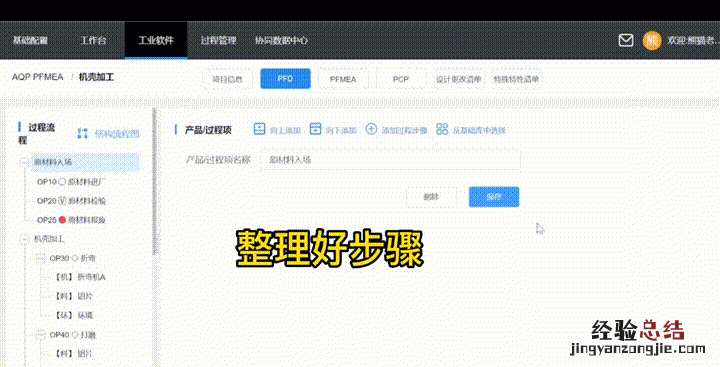
Task: Open the 过程管理 menu
Action: click(x=219, y=40)
